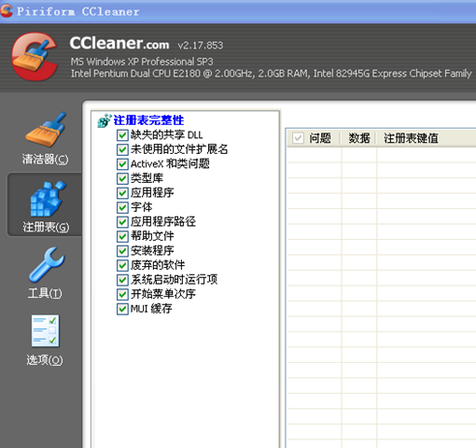Open the 清洁器 cleaner broom icon
This screenshot has height=448, width=476.
point(46,130)
